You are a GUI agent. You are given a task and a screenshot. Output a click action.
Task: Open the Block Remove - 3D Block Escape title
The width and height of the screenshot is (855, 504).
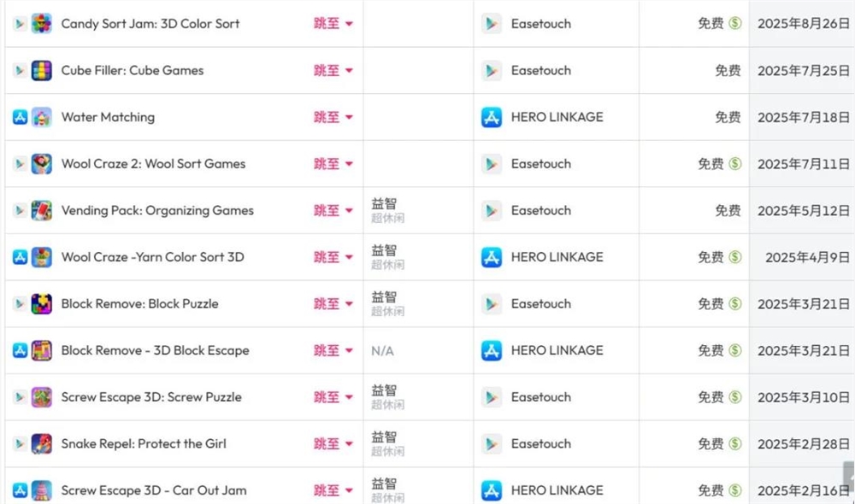155,350
